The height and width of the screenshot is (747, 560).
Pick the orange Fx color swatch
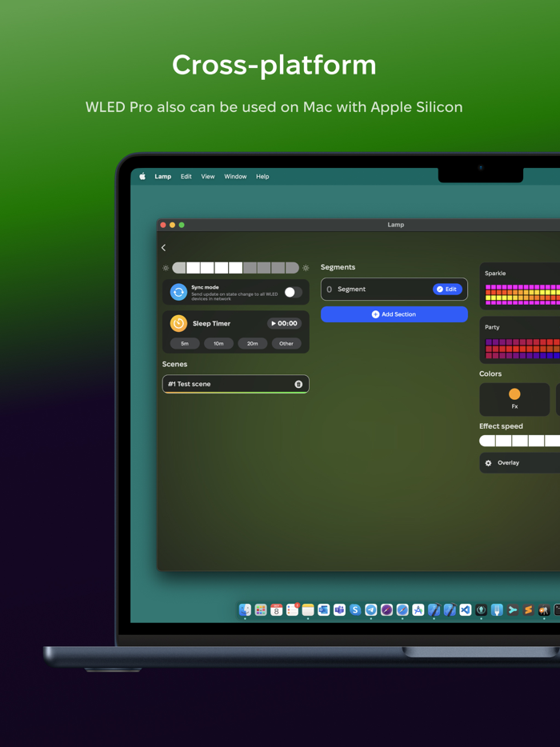coord(514,394)
